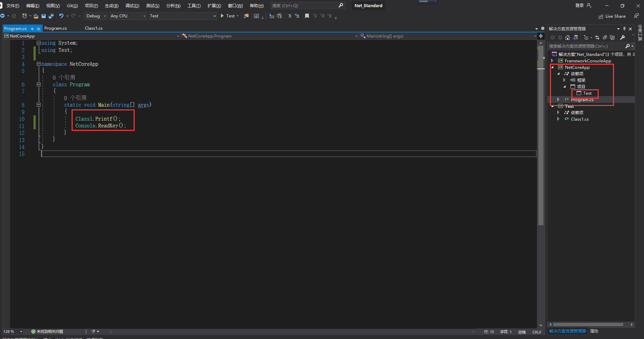Toggle pin on the active Program.cs tab
The image size is (644, 339).
click(32, 29)
